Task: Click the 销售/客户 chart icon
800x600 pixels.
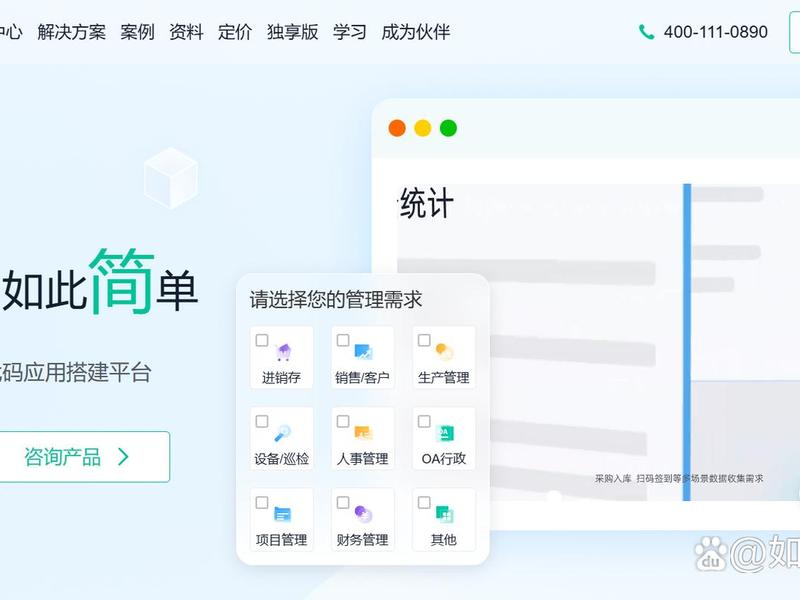Action: pos(364,352)
